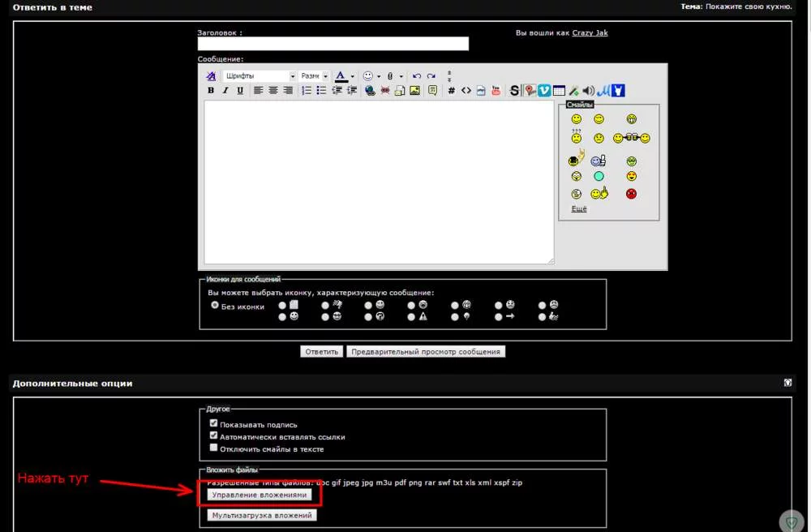
Task: Focus the 'Заголовок' title input field
Action: click(x=333, y=44)
